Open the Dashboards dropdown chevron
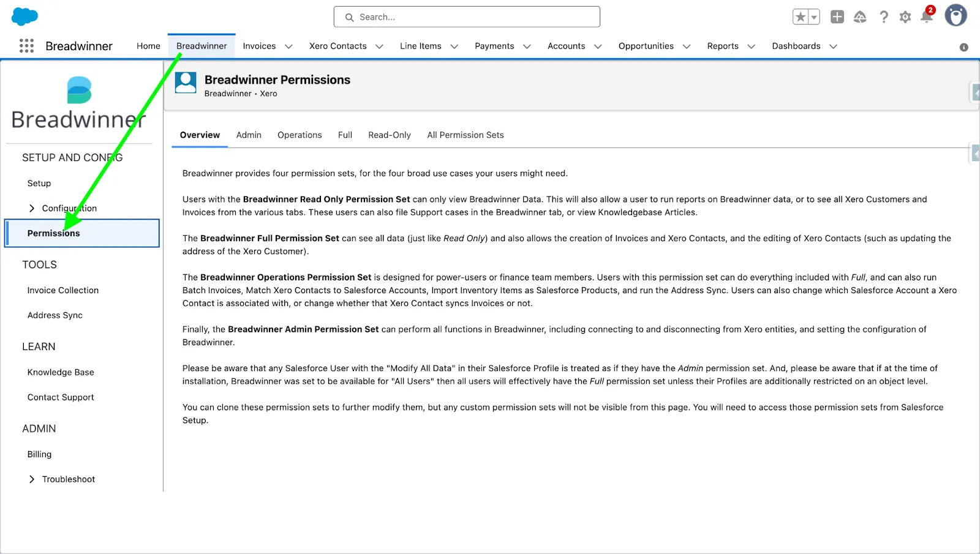 [x=833, y=47]
